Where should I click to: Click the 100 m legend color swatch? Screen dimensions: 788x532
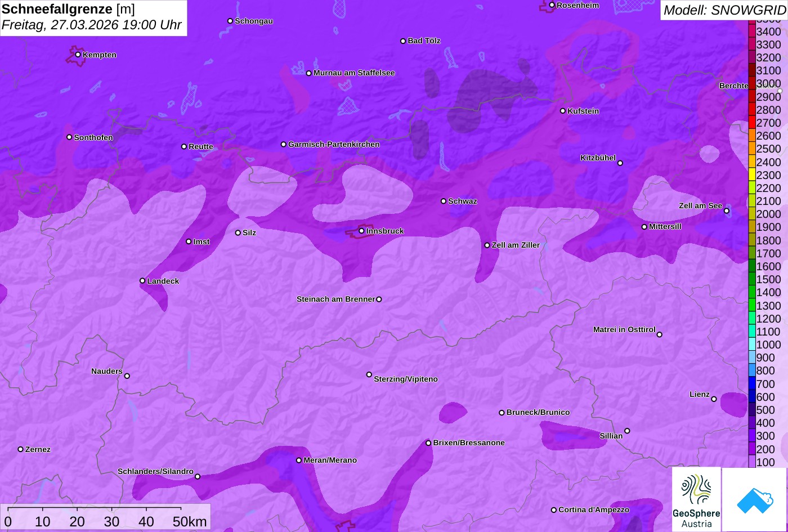752,462
